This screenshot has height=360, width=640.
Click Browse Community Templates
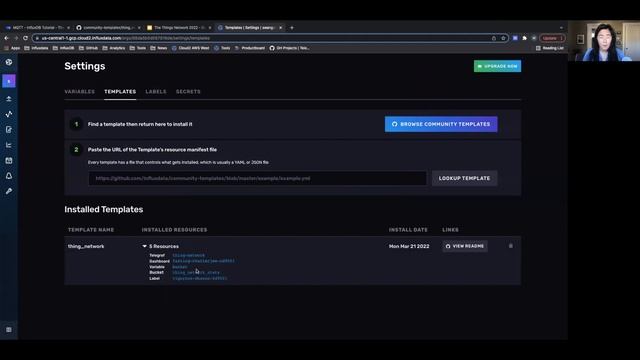[441, 124]
